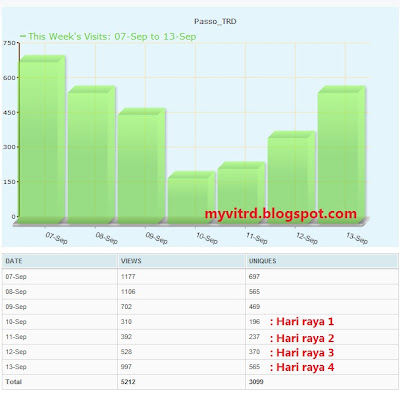Select the 12-Sep bar in chart
Image resolution: width=400 pixels, height=398 pixels.
pyautogui.click(x=292, y=177)
